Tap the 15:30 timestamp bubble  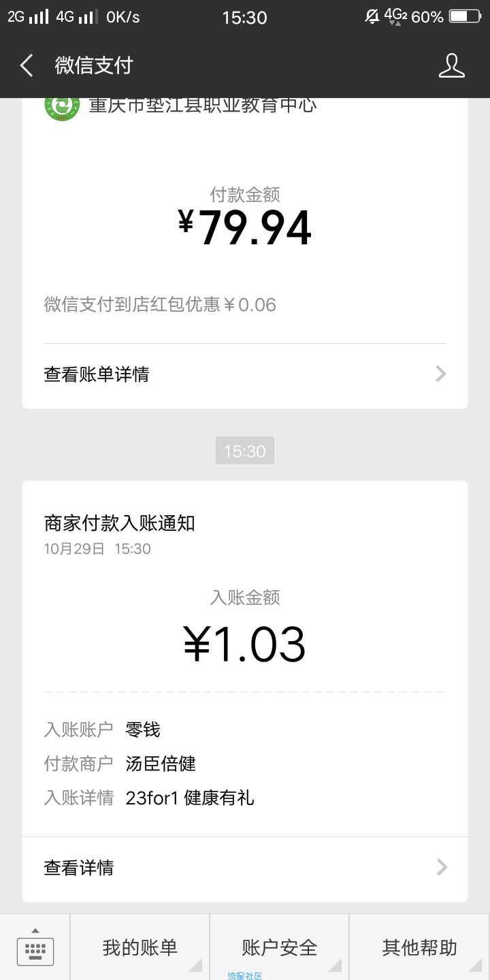(x=245, y=451)
